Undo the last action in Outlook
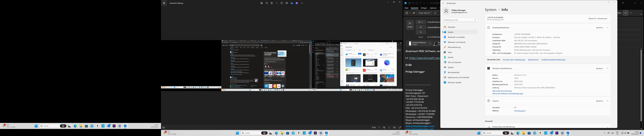The image size is (644, 136). point(413,3)
